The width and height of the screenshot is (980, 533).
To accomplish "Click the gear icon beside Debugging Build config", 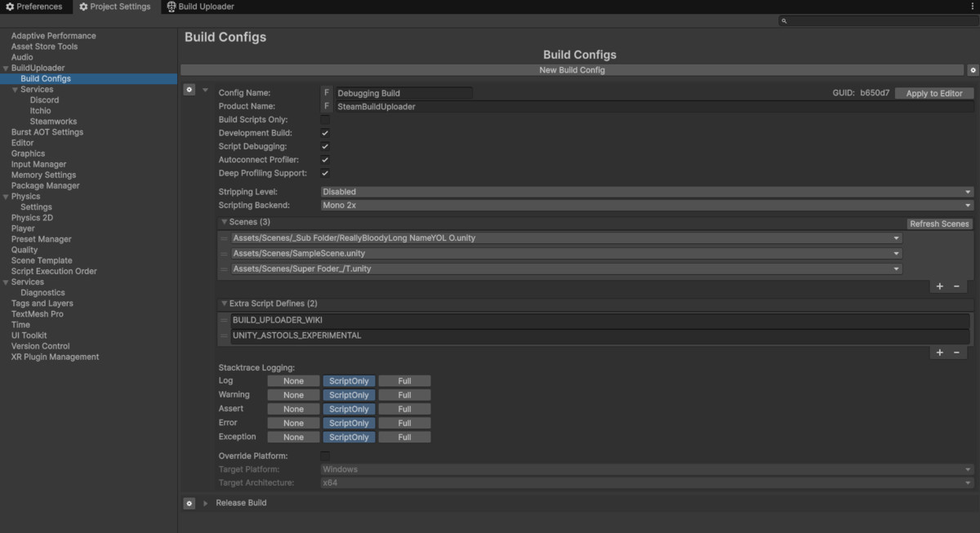I will point(189,89).
